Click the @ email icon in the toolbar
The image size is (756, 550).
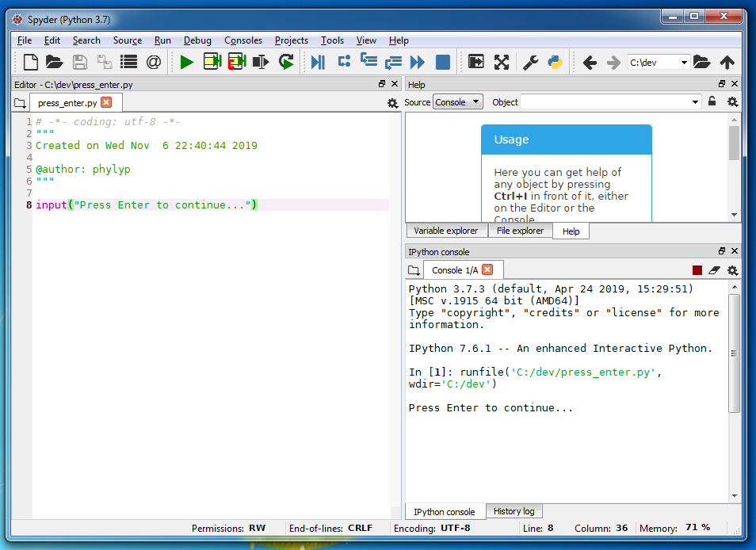click(153, 62)
